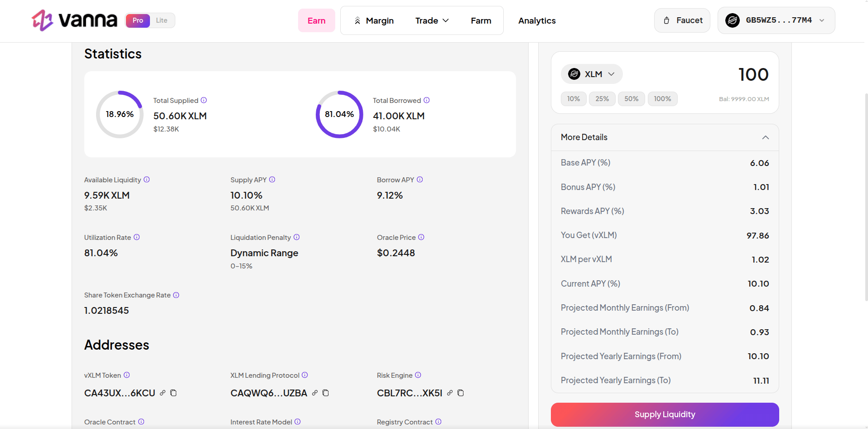
Task: Open the Farm tab
Action: pyautogui.click(x=481, y=20)
